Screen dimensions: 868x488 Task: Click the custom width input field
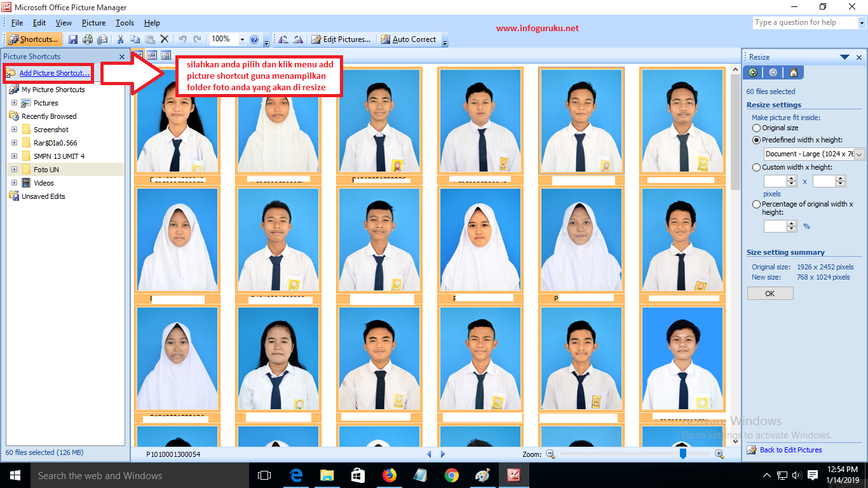(x=775, y=181)
